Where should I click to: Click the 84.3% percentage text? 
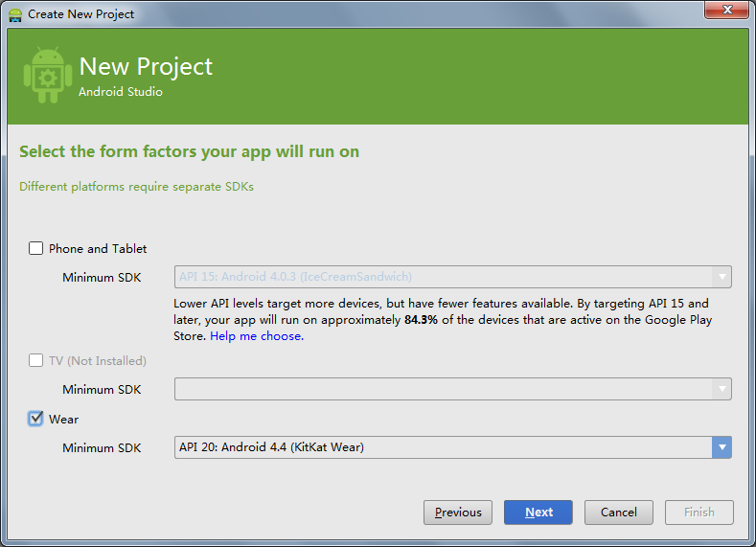point(421,320)
